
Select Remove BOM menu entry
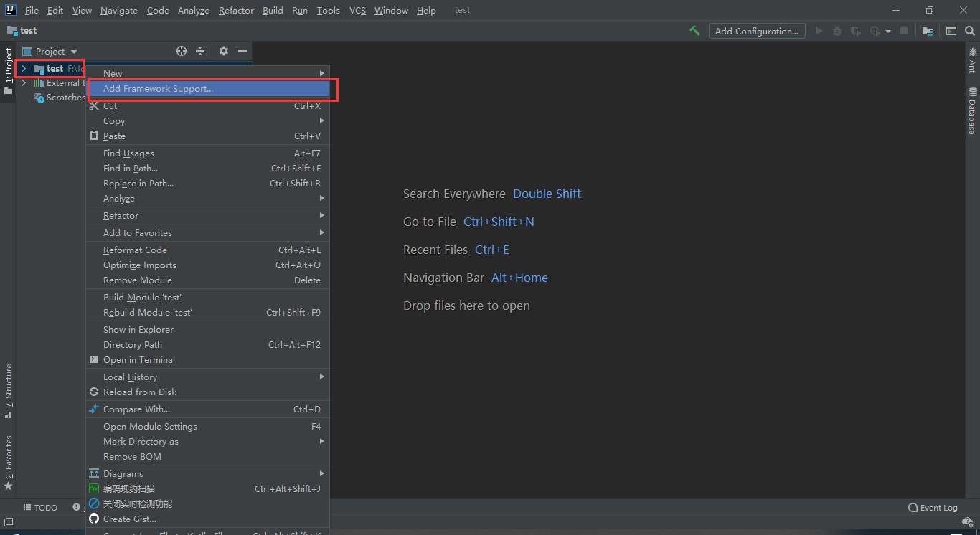click(x=207, y=456)
